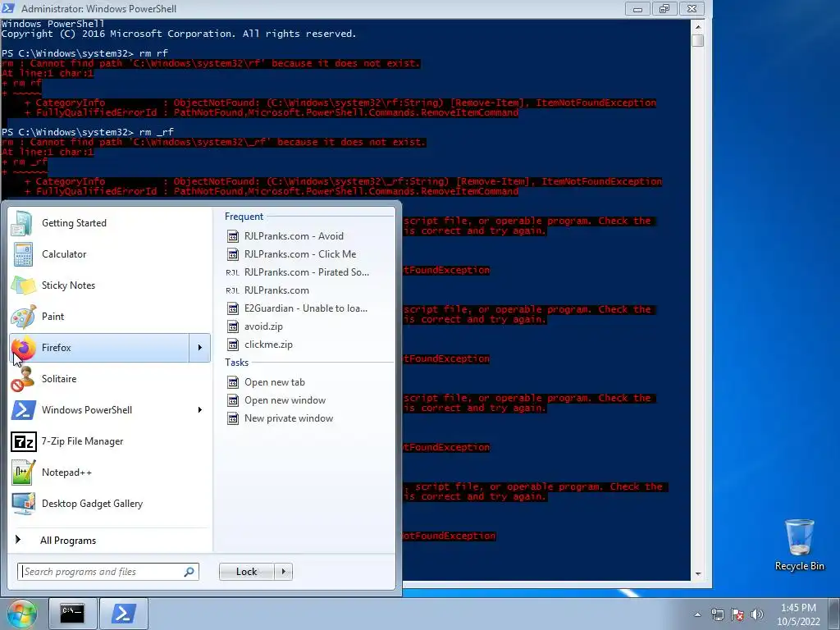This screenshot has width=840, height=630.
Task: Launch Solitaire game
Action: tap(109, 379)
